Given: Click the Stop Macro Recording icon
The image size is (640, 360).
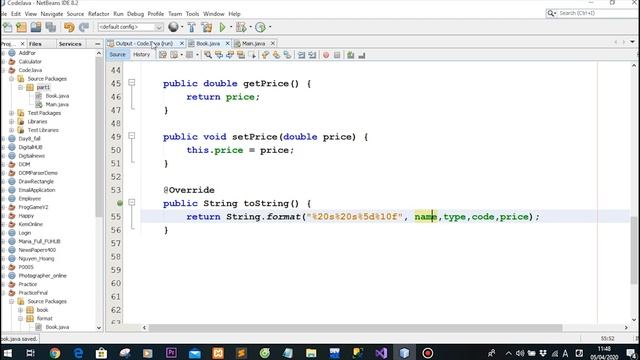Looking at the screenshot, I should pos(337,55).
